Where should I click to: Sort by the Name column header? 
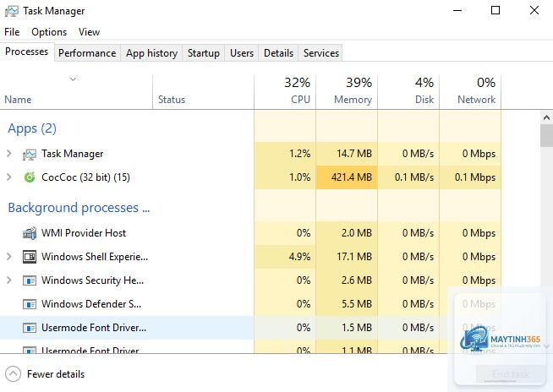click(x=77, y=91)
